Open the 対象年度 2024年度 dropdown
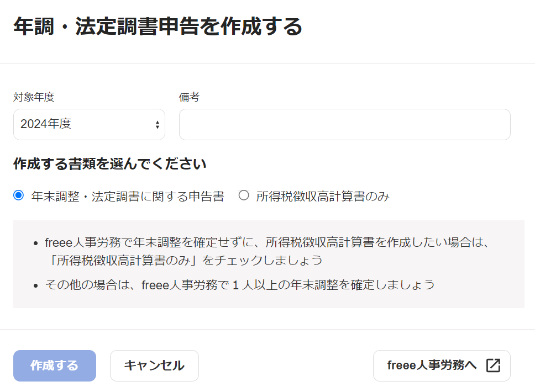The width and height of the screenshot is (535, 392). click(x=89, y=124)
